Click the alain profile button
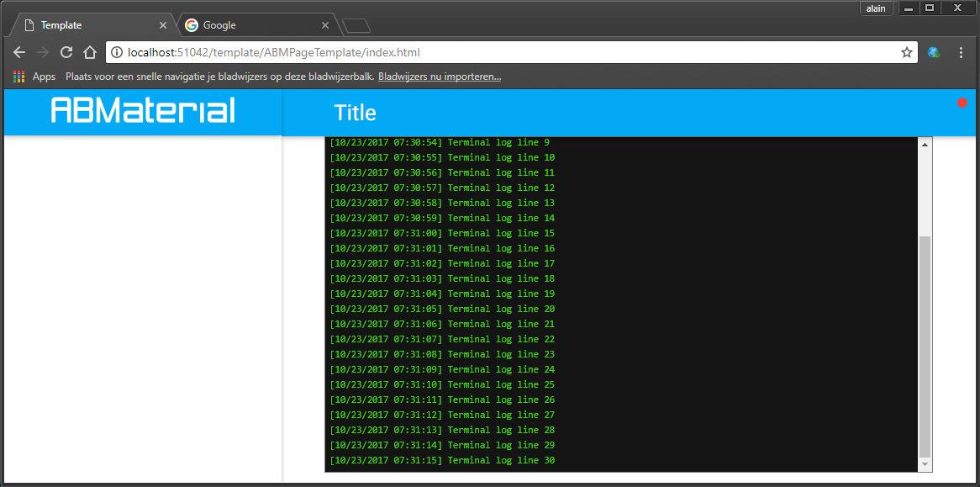This screenshot has height=487, width=980. click(876, 8)
